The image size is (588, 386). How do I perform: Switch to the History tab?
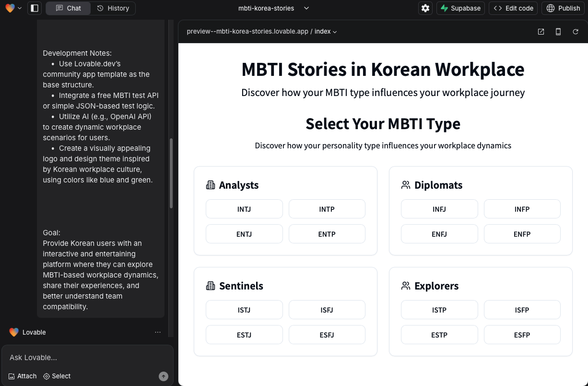coord(113,8)
